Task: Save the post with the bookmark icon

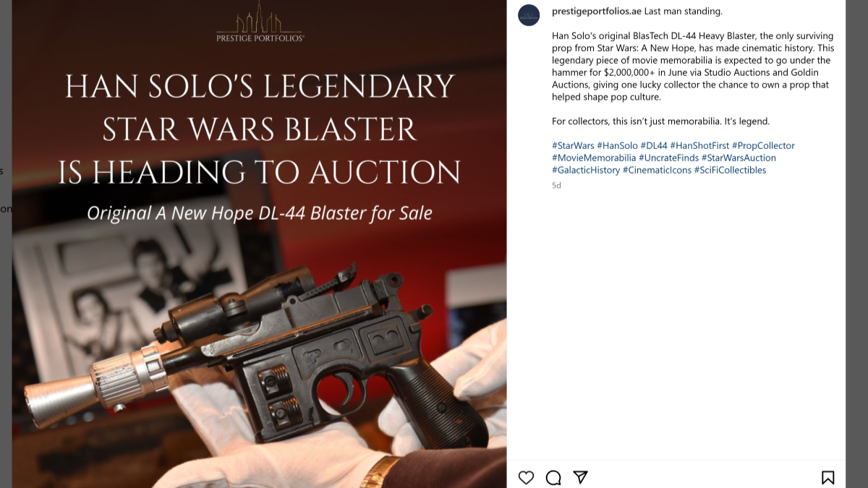Action: coord(827,477)
